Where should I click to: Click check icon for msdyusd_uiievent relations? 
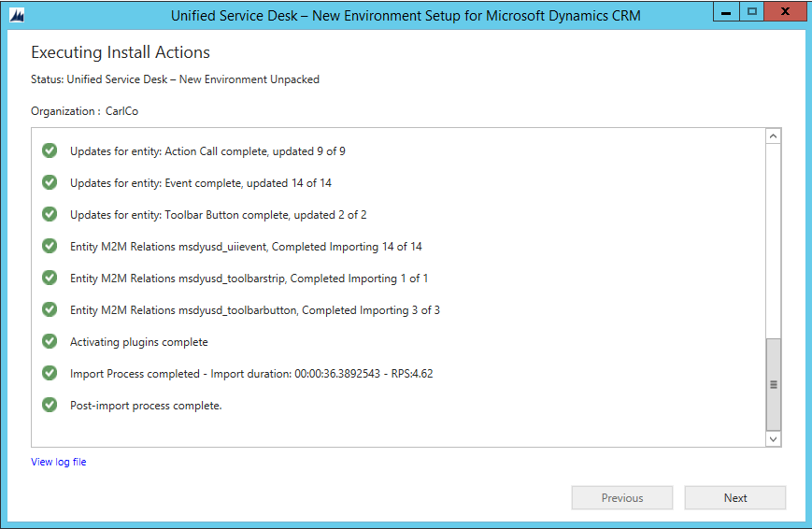50,246
